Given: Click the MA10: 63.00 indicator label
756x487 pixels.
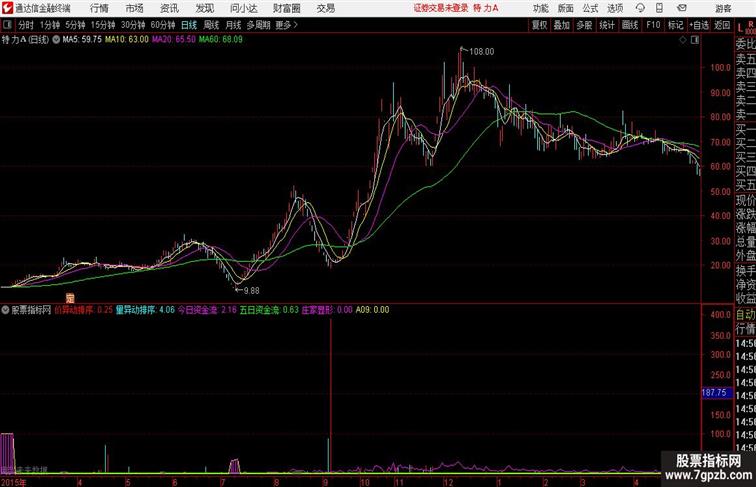Looking at the screenshot, I should (127, 40).
